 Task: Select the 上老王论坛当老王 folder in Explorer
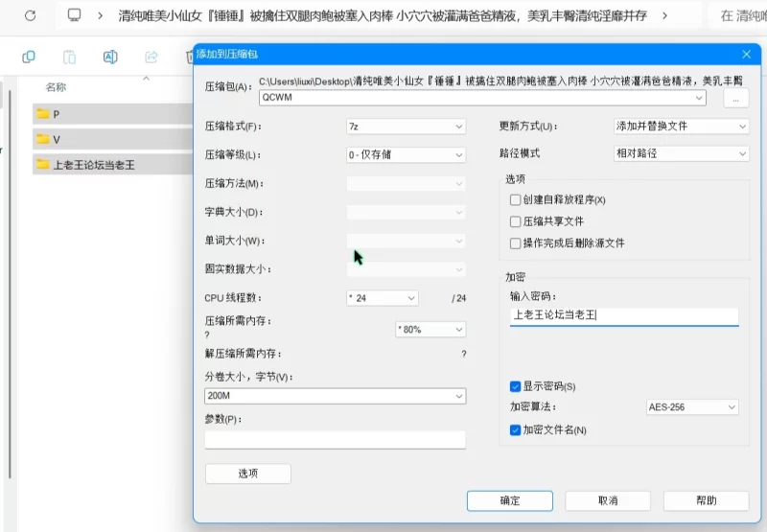113,165
